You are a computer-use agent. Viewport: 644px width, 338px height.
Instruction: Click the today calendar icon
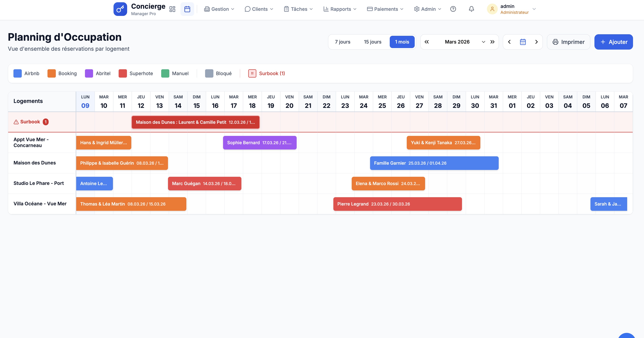click(x=523, y=42)
